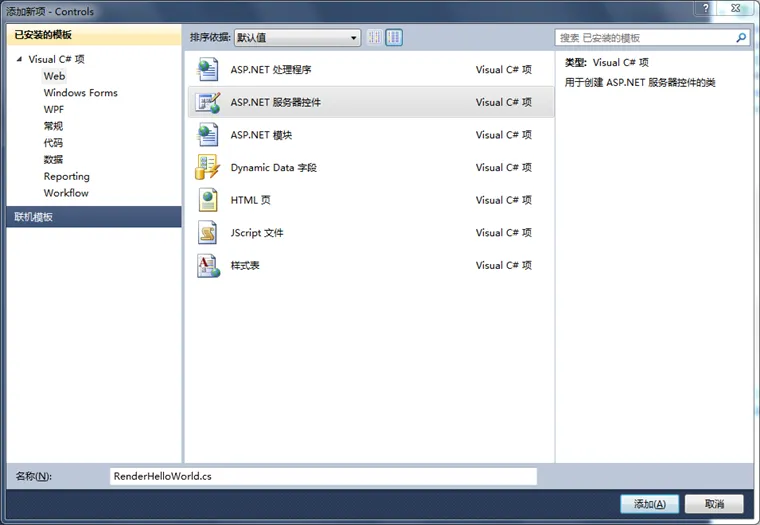Click the 取消 button
Viewport: 760px width, 525px height.
tap(714, 504)
